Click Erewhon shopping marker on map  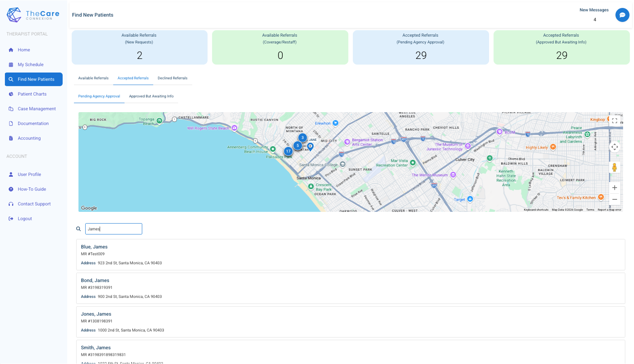click(335, 123)
